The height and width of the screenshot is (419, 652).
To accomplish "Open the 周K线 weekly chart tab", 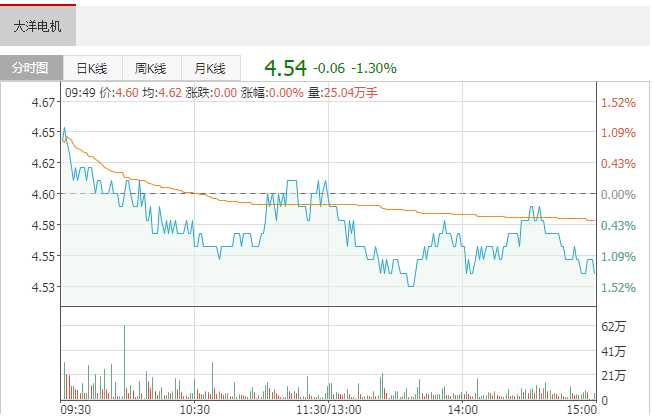I will click(152, 68).
